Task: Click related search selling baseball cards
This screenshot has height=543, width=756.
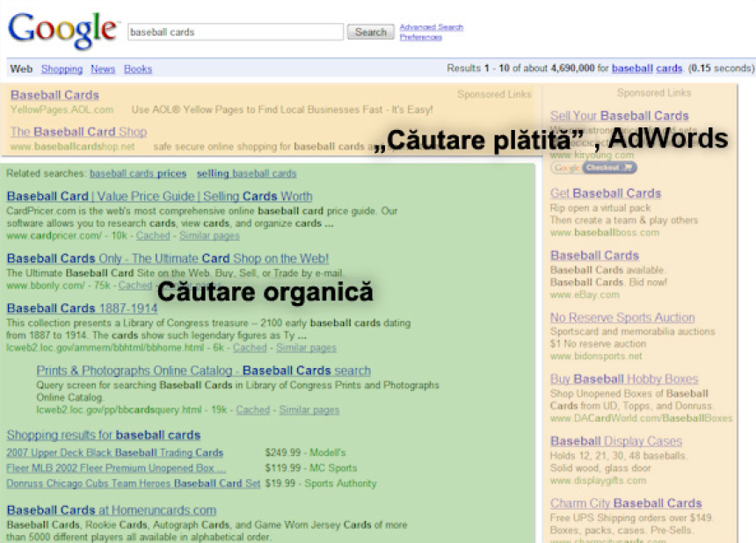Action: pyautogui.click(x=246, y=173)
